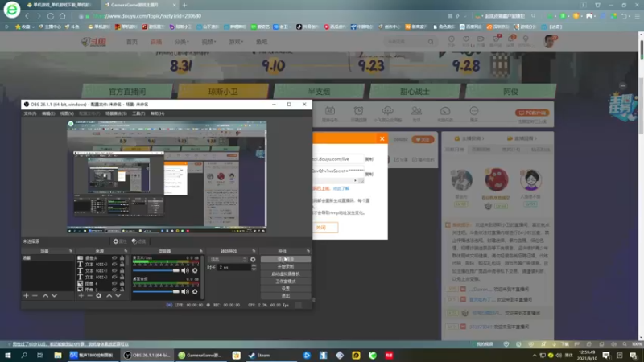Open the 视频 dropdown in Douyu navigation

coord(208,42)
